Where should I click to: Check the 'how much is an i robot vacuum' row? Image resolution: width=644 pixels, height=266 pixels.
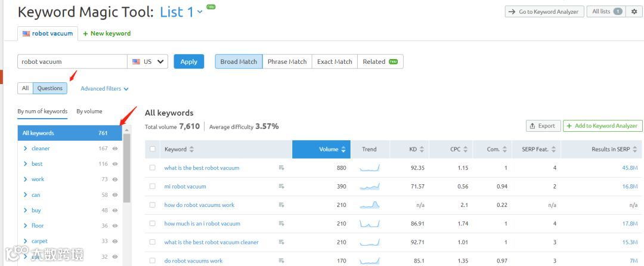click(x=153, y=223)
